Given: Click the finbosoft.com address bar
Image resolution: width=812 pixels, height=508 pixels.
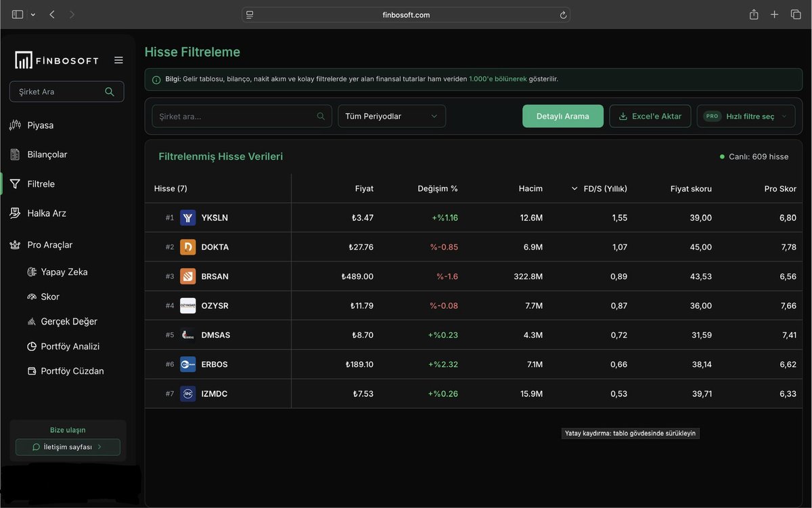Looking at the screenshot, I should pyautogui.click(x=406, y=15).
